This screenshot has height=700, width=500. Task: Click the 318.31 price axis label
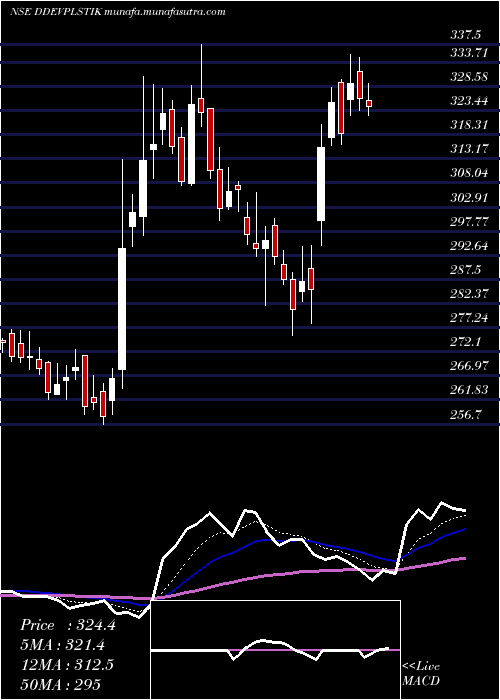tap(469, 125)
